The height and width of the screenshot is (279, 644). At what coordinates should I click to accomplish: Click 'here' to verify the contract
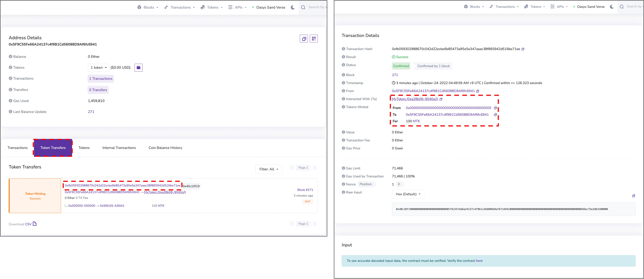(x=479, y=261)
